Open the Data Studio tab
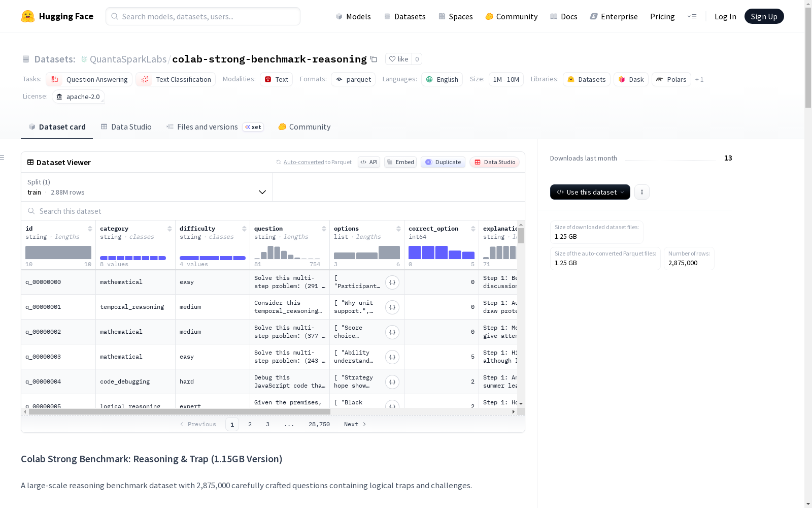This screenshot has width=812, height=508. pyautogui.click(x=126, y=127)
